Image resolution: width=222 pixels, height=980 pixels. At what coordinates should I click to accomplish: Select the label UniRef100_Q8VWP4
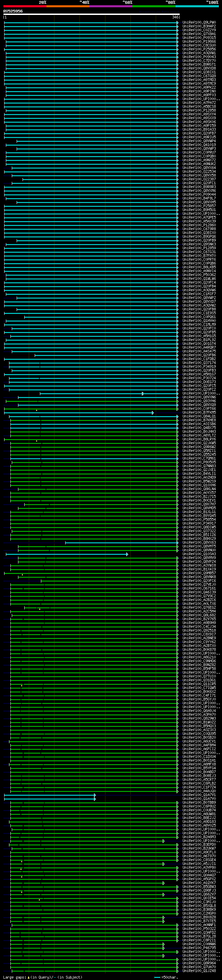pyautogui.click(x=199, y=141)
